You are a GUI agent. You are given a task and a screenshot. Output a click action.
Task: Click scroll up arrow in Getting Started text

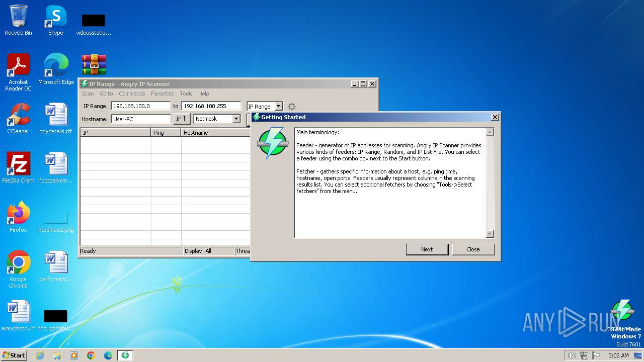tap(490, 132)
